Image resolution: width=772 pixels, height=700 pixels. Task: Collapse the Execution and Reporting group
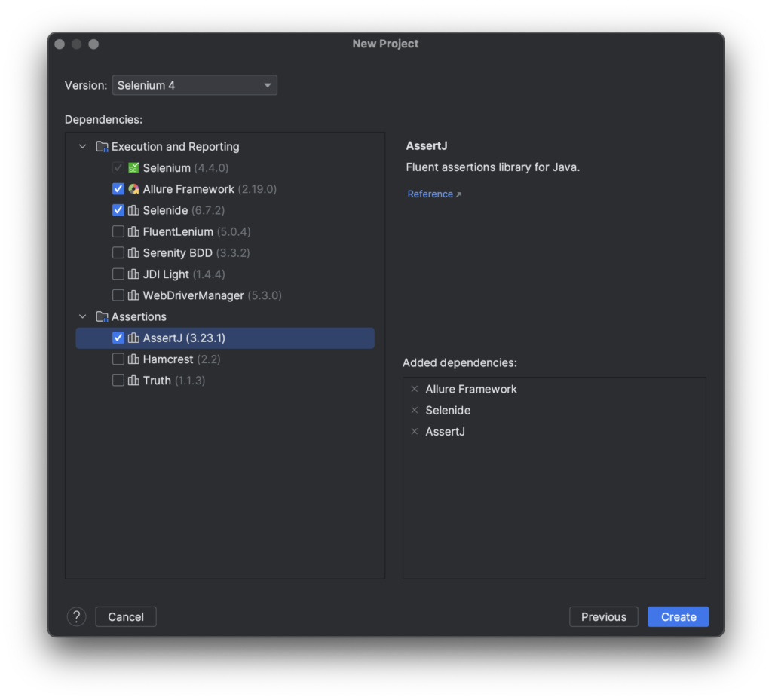82,146
